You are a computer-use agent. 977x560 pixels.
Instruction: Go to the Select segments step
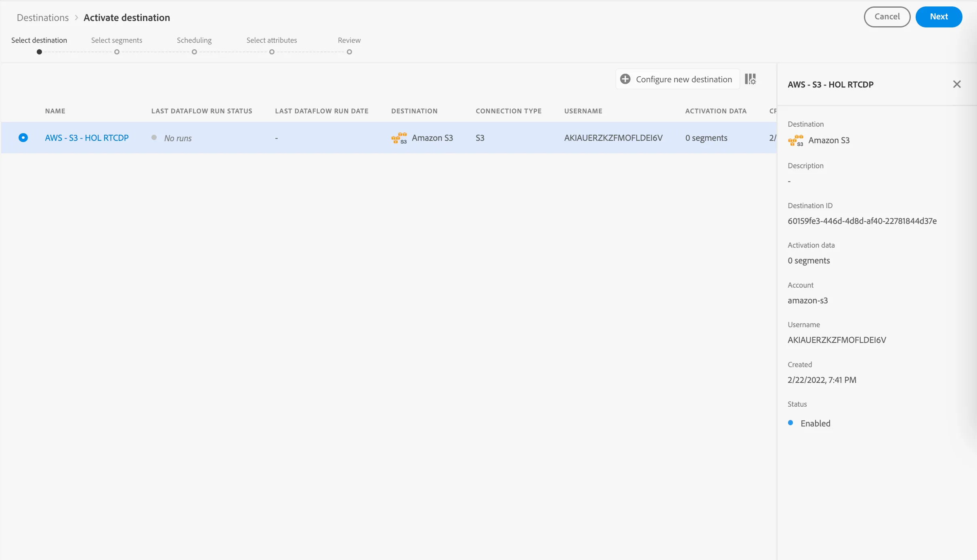point(117,40)
